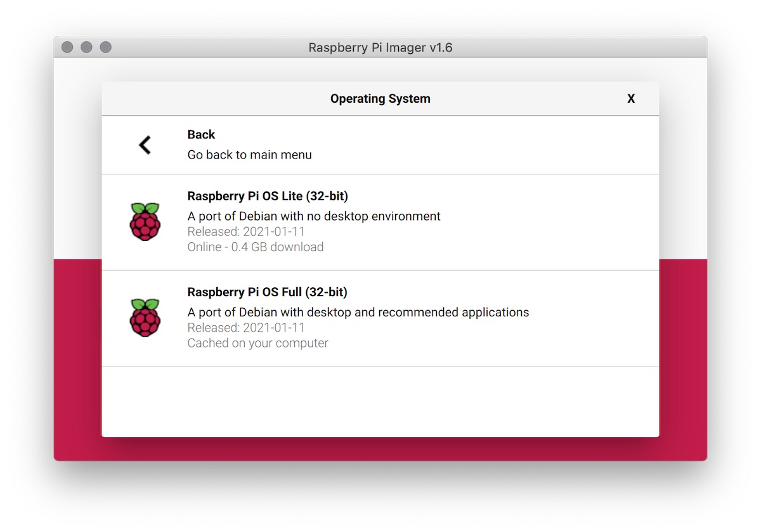This screenshot has width=761, height=532.
Task: Click 'Online - 0.4 GB download' text
Action: point(255,247)
